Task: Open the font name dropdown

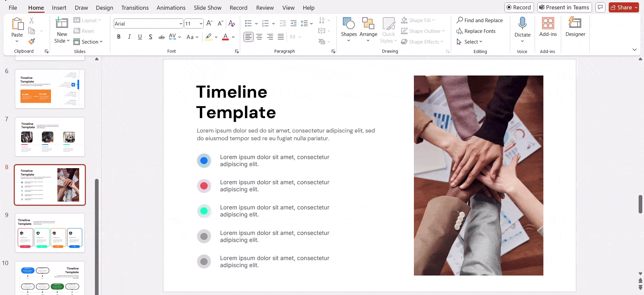Action: click(181, 23)
